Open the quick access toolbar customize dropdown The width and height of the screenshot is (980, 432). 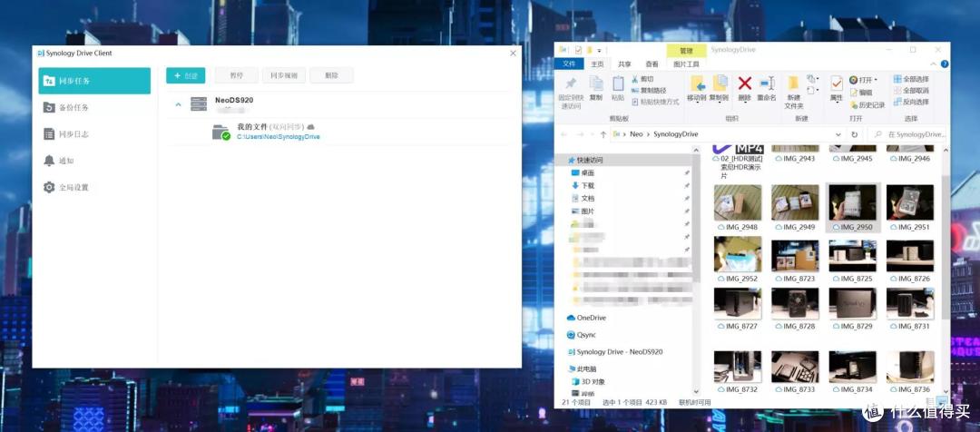tap(600, 50)
